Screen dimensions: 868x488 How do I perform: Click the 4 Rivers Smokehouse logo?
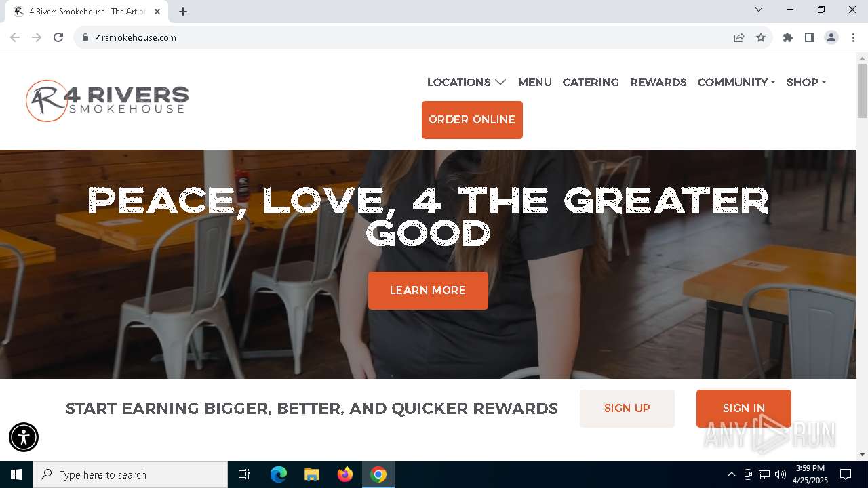pyautogui.click(x=107, y=101)
